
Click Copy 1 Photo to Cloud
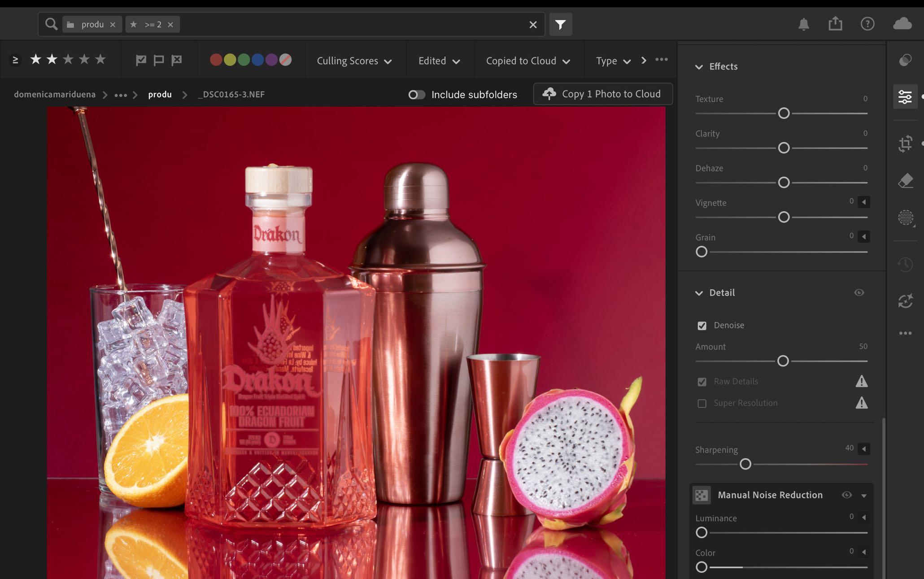point(602,94)
